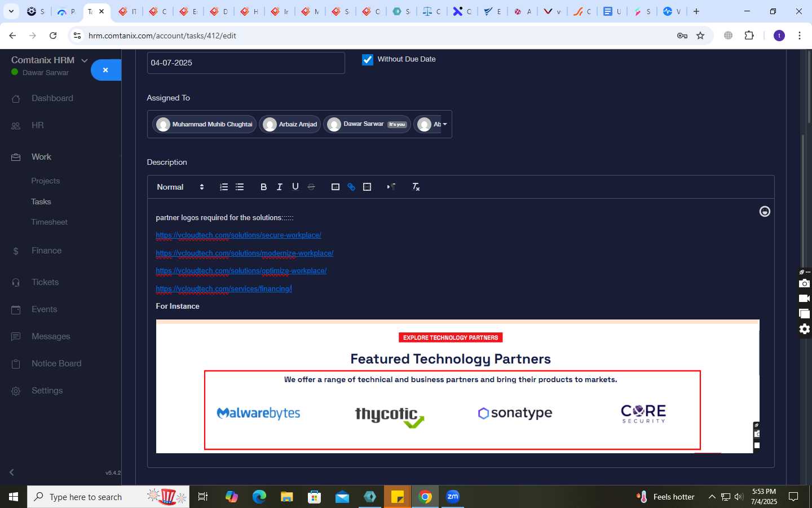Image resolution: width=812 pixels, height=508 pixels.
Task: Open Projects under Work
Action: coord(46,181)
